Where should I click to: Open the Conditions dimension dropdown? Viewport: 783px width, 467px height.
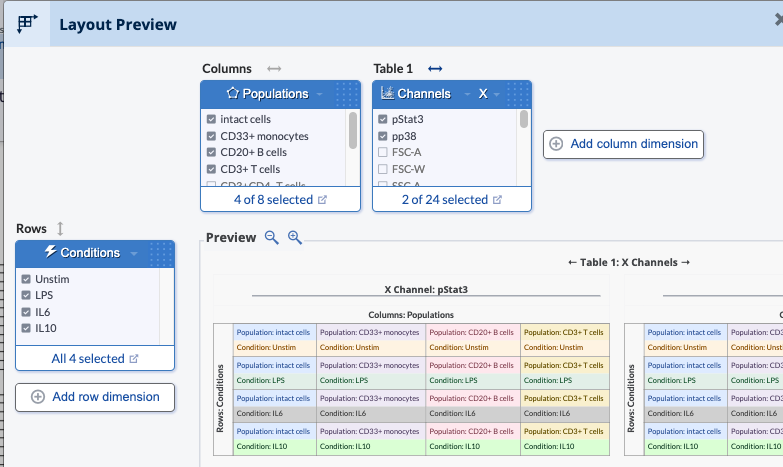tap(132, 254)
